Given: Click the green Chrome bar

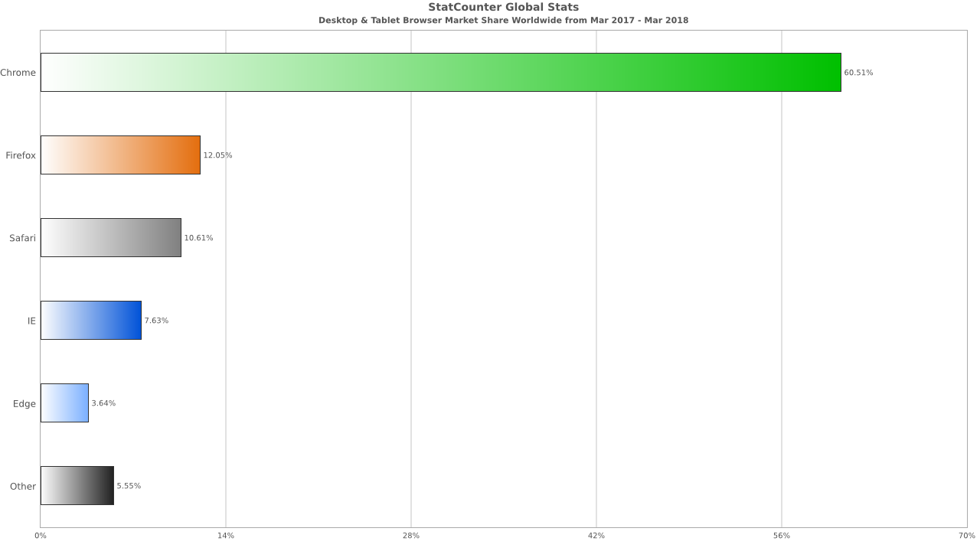Looking at the screenshot, I should coord(440,73).
